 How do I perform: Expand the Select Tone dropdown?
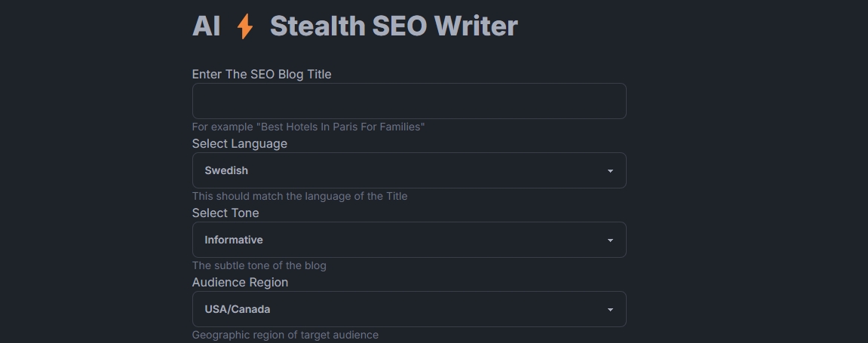(409, 240)
